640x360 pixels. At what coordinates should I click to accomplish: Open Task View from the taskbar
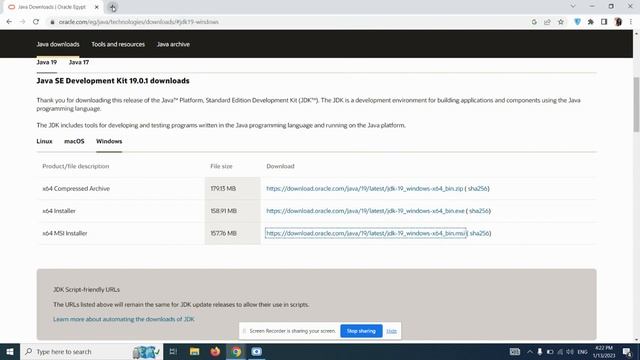pos(173,351)
